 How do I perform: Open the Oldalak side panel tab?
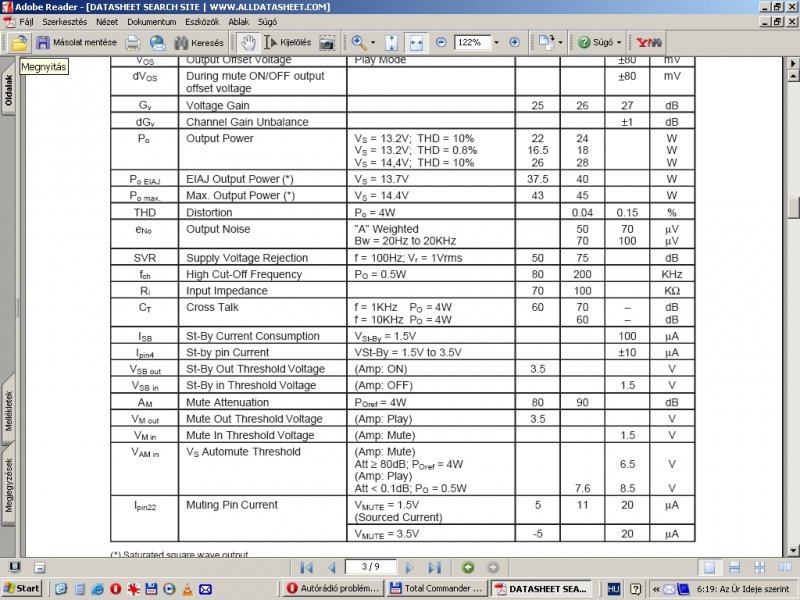8,87
